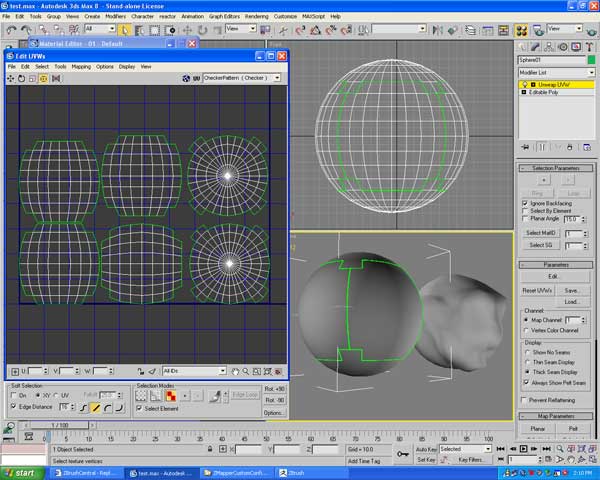Viewport: 600px width, 480px height.
Task: Click the Mirror tool icon in main toolbar
Action: pyautogui.click(x=437, y=30)
